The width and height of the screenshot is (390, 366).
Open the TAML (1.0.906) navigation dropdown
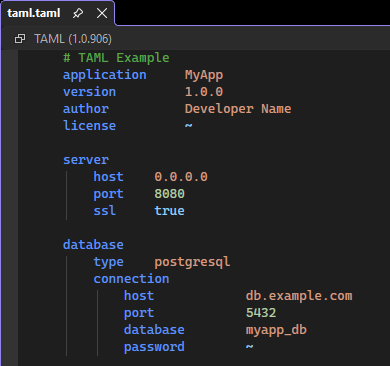(x=73, y=39)
